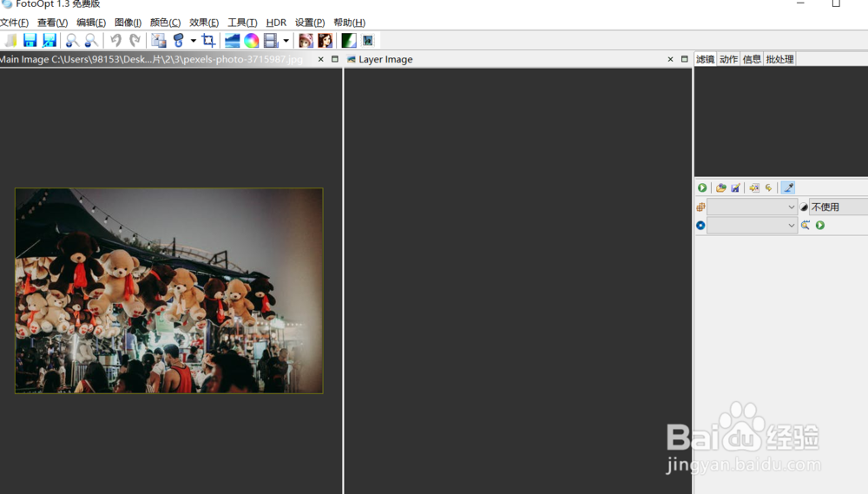
Task: Select the Layer Image tab title
Action: pos(385,59)
